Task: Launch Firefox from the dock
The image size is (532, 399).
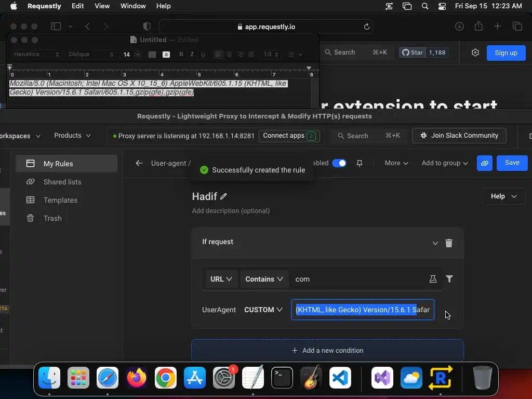Action: (137, 377)
